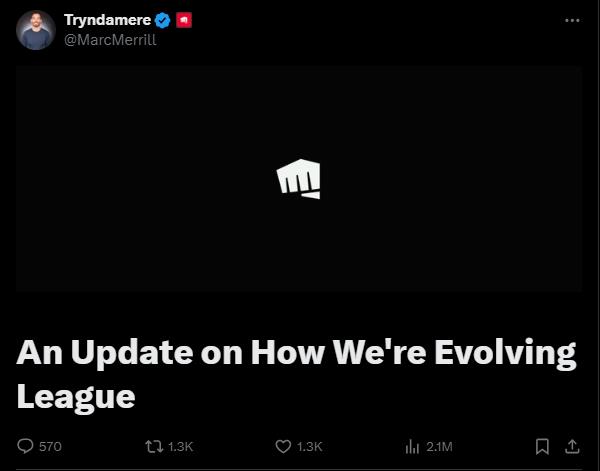
Task: Open the 2.1M views count
Action: 439,447
